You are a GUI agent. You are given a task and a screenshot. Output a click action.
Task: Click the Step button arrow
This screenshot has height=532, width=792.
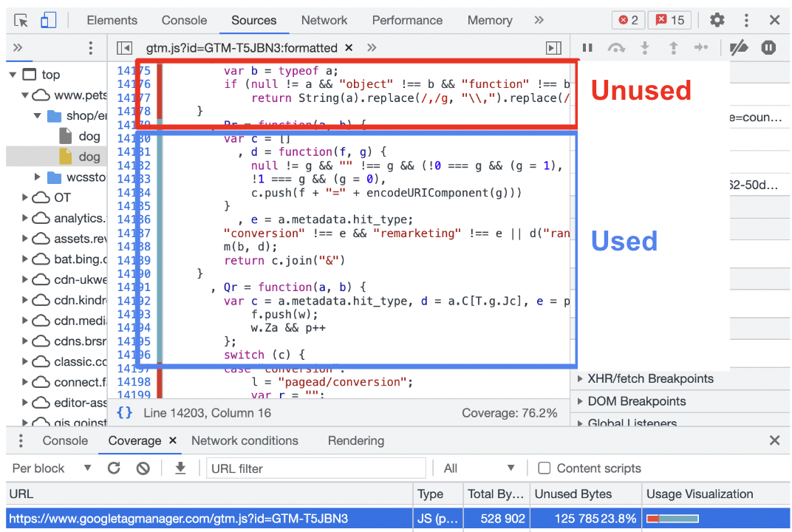pos(701,47)
